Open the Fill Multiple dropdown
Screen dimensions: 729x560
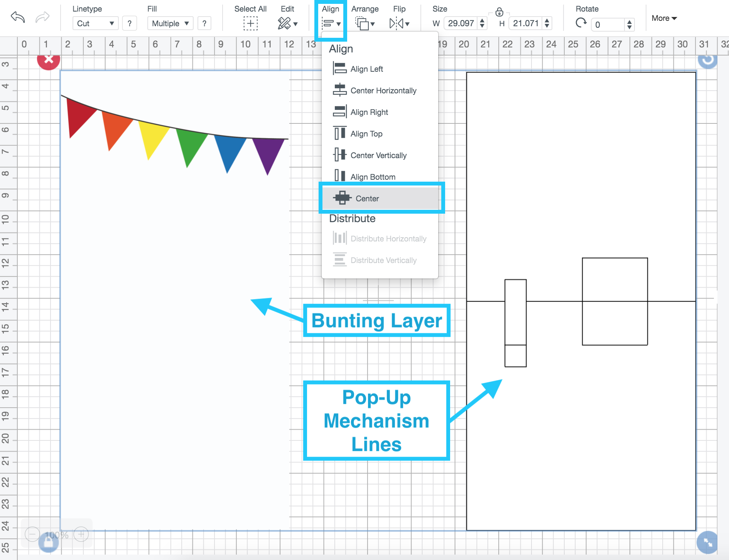(x=170, y=24)
